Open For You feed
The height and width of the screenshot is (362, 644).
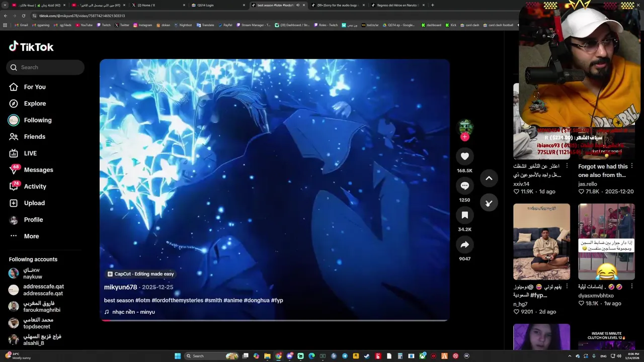[x=35, y=87]
